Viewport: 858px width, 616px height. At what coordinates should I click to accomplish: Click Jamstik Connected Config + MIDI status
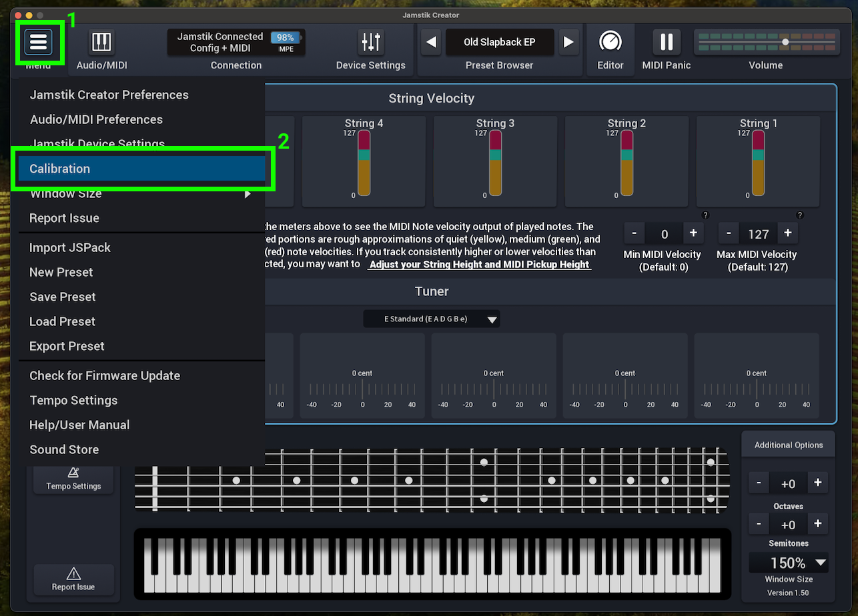220,42
